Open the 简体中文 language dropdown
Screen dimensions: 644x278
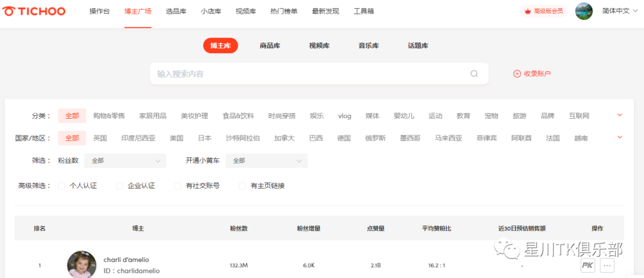620,11
